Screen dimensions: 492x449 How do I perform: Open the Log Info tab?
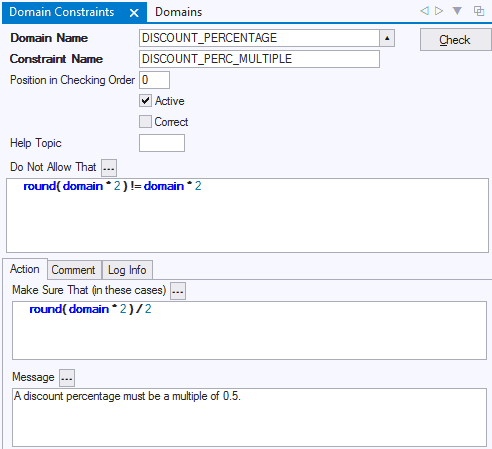click(127, 270)
